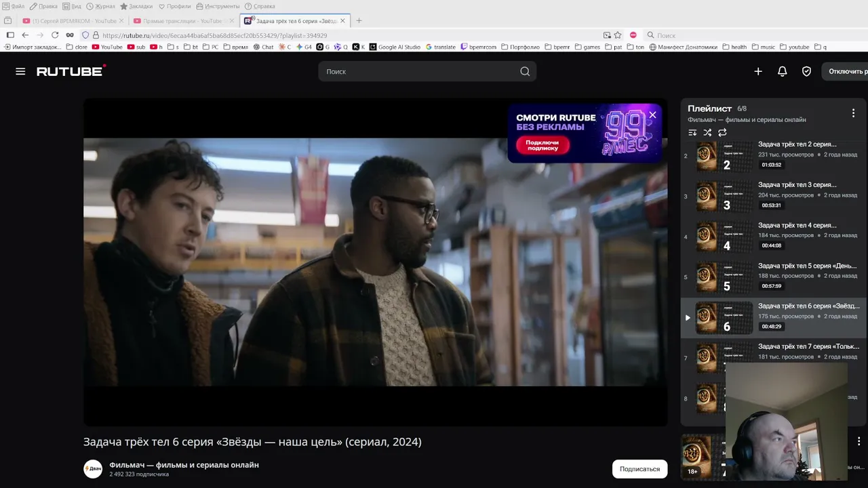This screenshot has width=868, height=488.
Task: Expand the 'clore' bookmarks folder
Action: pos(76,47)
